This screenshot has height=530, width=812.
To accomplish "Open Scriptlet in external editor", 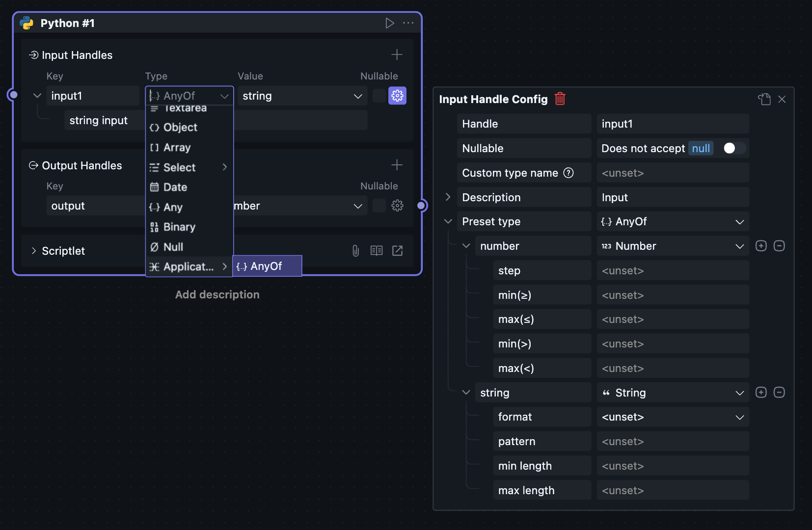I will (397, 251).
